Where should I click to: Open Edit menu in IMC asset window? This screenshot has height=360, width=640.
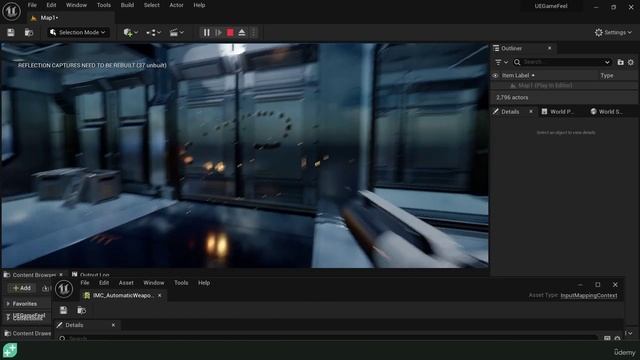(x=104, y=282)
